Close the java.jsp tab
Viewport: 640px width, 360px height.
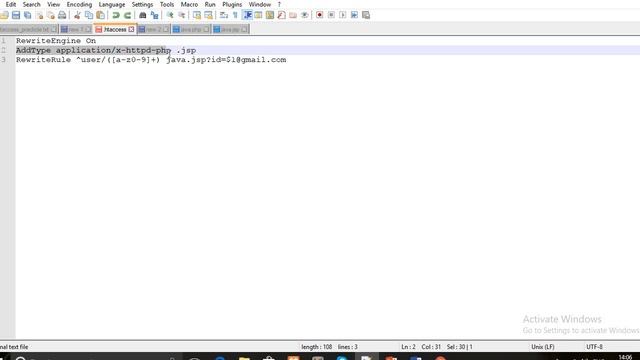[x=244, y=29]
